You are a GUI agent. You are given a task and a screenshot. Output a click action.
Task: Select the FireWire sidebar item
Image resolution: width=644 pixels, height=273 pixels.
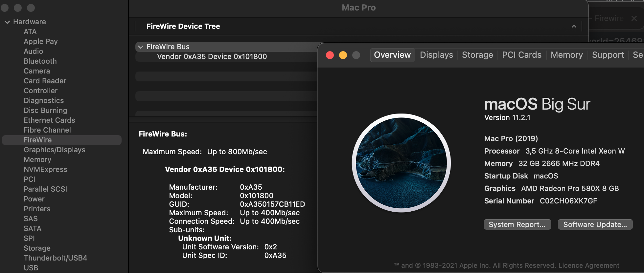tap(62, 140)
